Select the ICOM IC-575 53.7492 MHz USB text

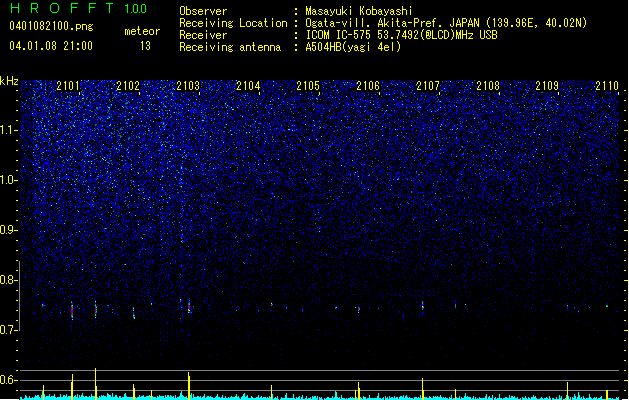[401, 35]
